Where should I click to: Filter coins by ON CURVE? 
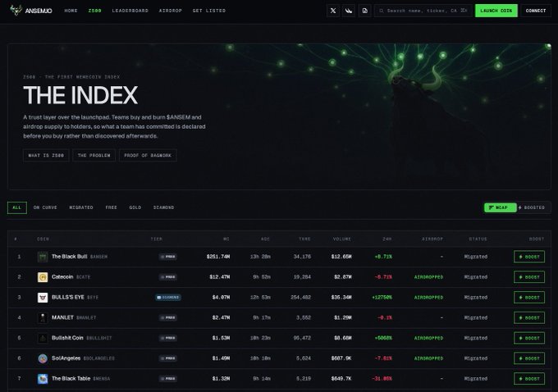45,207
